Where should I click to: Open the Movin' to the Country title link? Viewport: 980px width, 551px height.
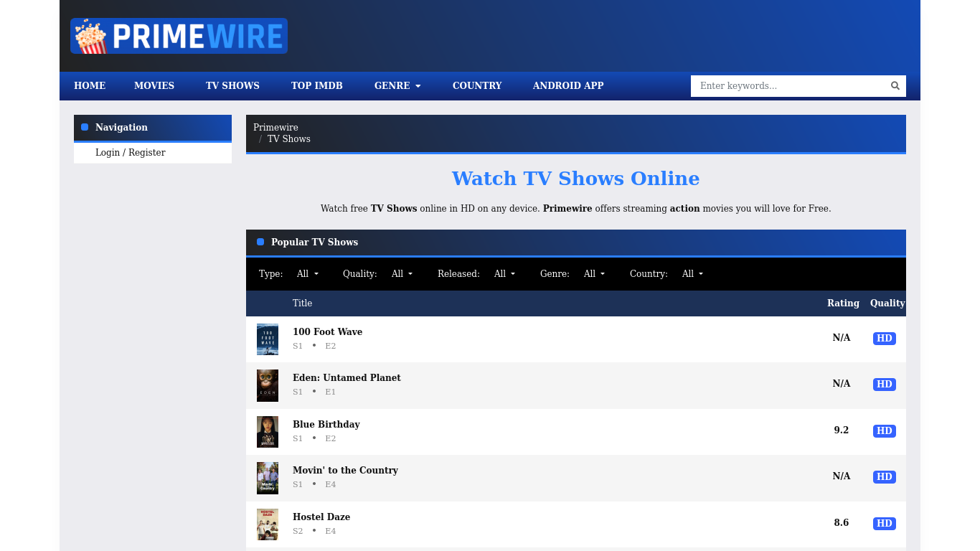pyautogui.click(x=345, y=471)
